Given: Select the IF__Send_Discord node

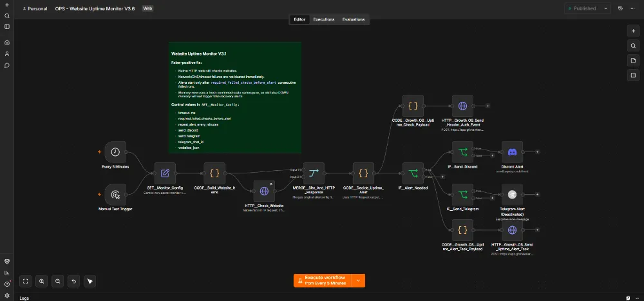Looking at the screenshot, I should pos(462,152).
